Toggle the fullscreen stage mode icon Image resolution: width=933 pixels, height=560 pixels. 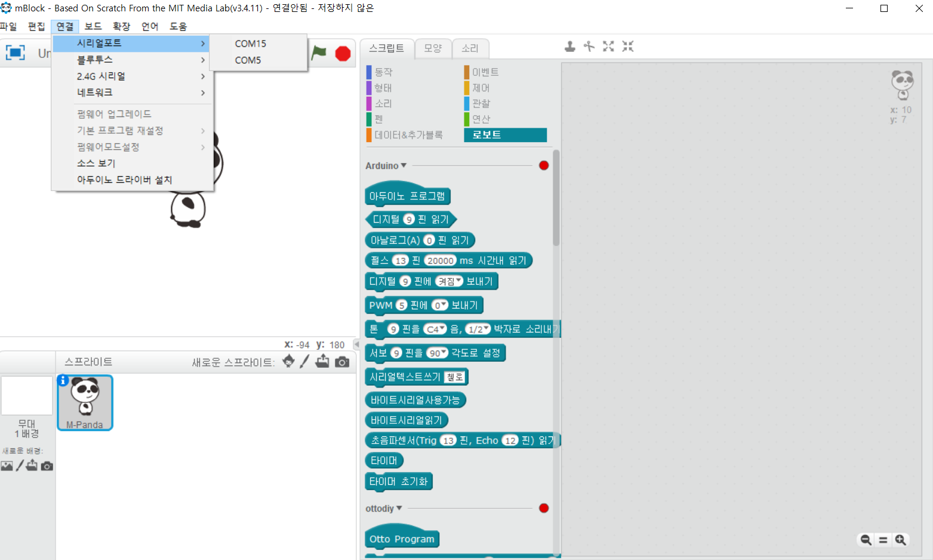tap(16, 53)
